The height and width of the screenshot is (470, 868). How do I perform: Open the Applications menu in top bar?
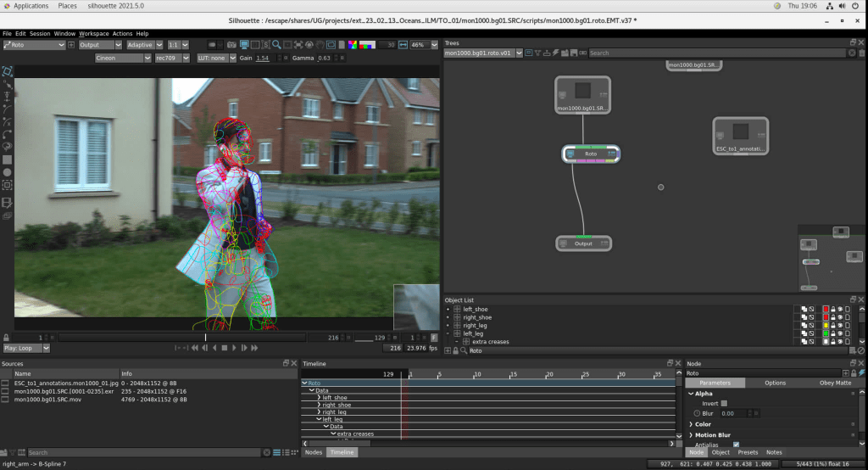pyautogui.click(x=31, y=6)
